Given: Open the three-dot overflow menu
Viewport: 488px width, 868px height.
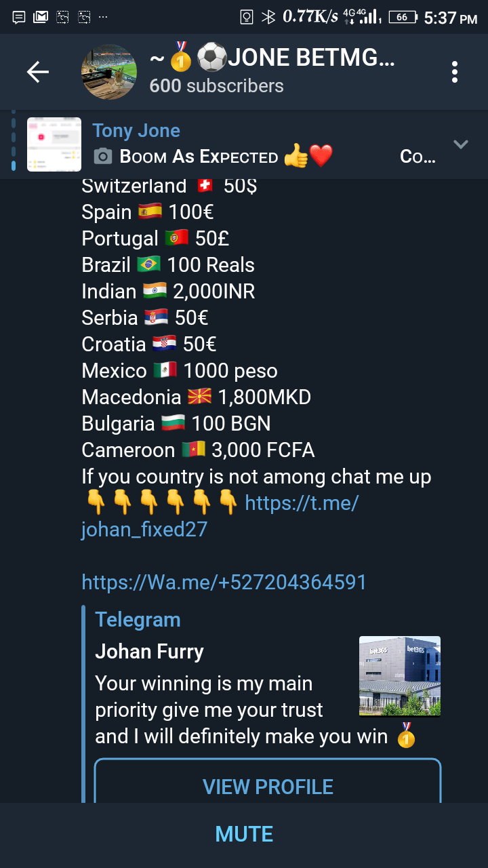Looking at the screenshot, I should [x=454, y=72].
